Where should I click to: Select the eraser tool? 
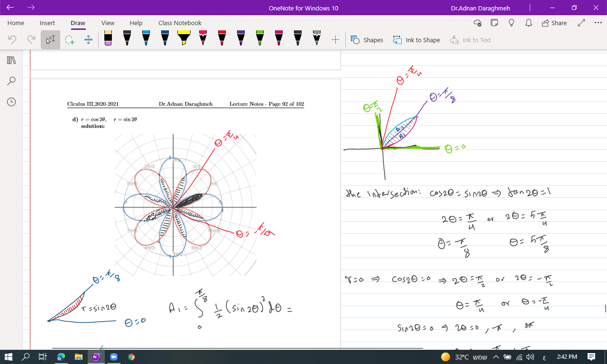coord(108,38)
